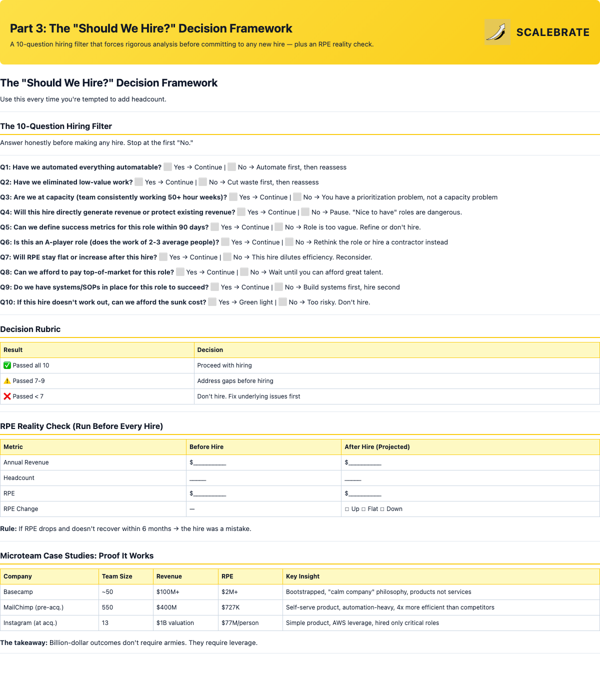Tick No for Q6 rethink the role

(289, 242)
